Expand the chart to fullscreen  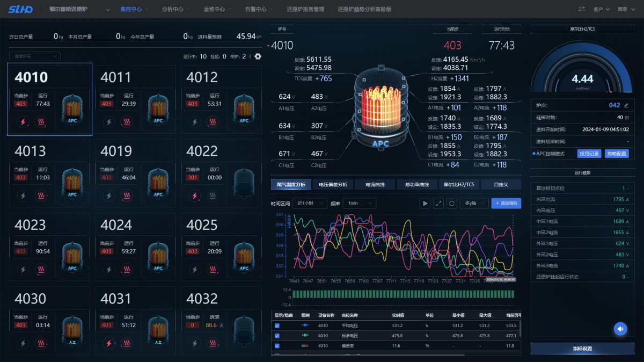[438, 204]
